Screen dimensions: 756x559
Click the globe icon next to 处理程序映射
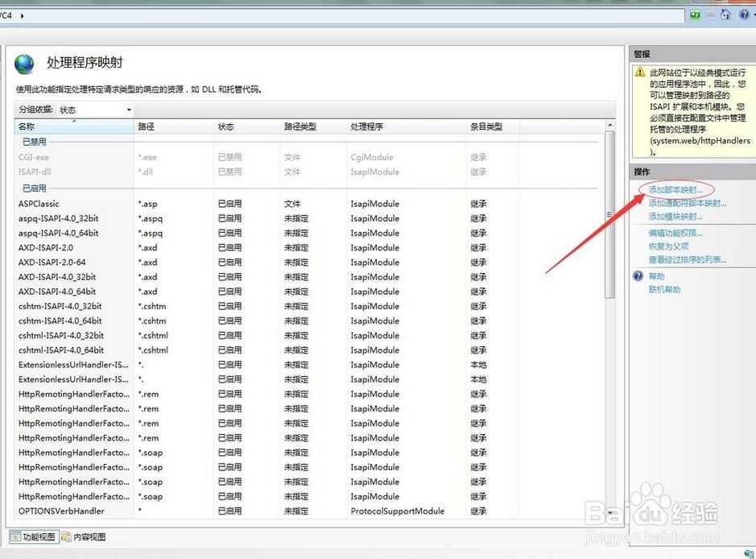click(x=24, y=64)
